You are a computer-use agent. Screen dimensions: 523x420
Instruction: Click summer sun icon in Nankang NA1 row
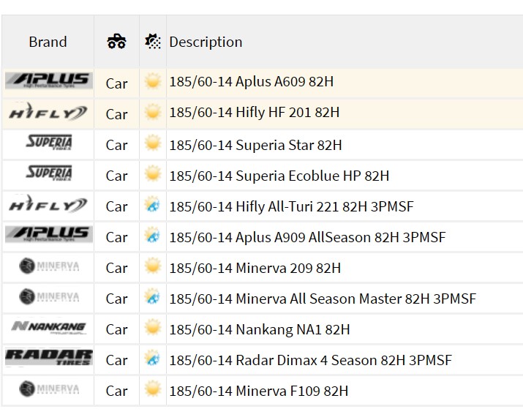pyautogui.click(x=153, y=327)
